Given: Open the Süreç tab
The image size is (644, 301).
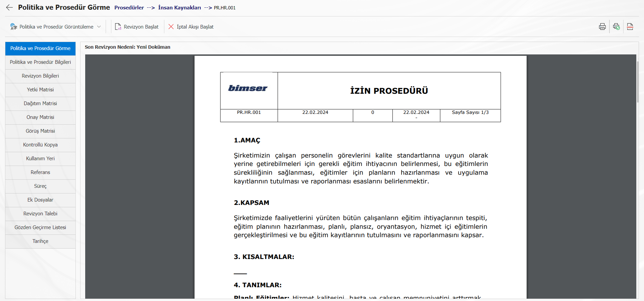Looking at the screenshot, I should tap(40, 186).
